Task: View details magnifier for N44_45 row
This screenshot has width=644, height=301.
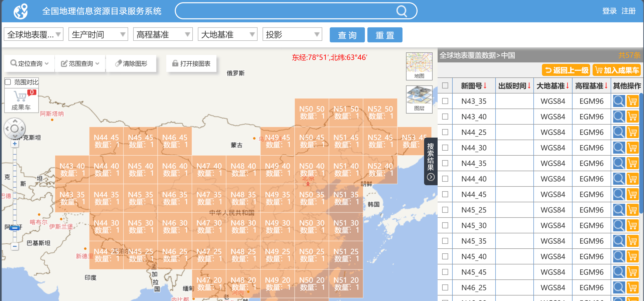Action: tap(619, 194)
